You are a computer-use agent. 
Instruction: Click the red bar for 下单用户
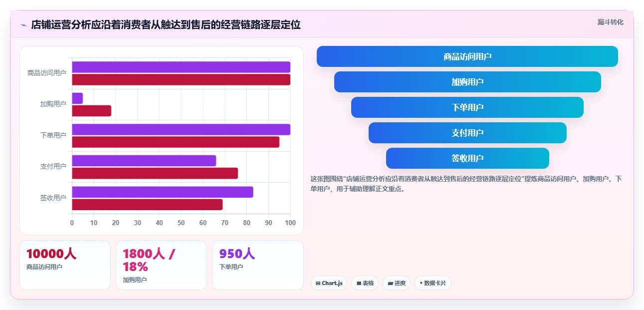(x=176, y=142)
